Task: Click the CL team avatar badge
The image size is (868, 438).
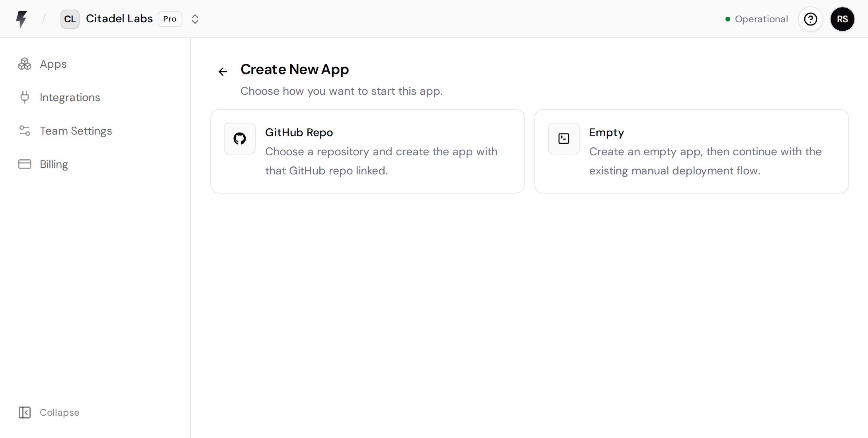Action: pos(70,19)
